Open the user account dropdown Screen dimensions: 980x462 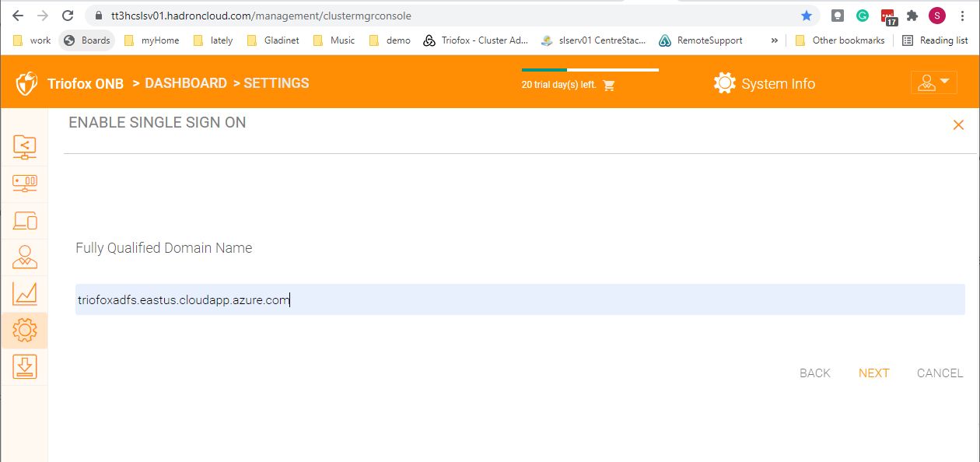pyautogui.click(x=933, y=82)
